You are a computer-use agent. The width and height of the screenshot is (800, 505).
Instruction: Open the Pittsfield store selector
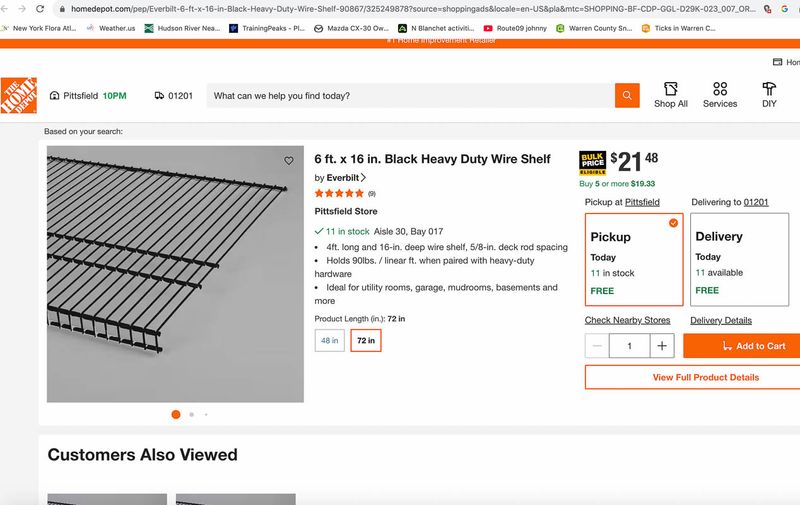point(75,96)
